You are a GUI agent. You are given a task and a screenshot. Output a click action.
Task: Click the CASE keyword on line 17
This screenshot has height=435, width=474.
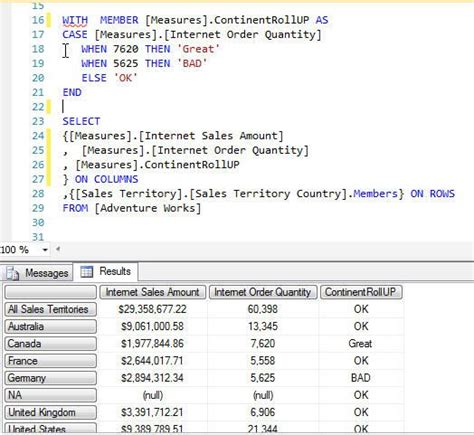click(75, 34)
